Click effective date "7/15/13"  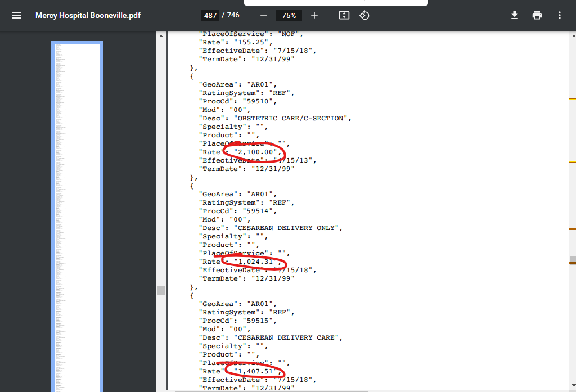[x=293, y=160]
